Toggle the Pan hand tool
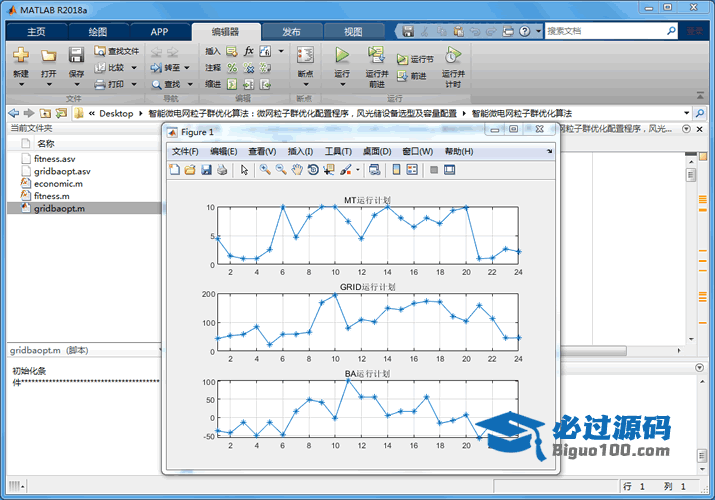The image size is (715, 500). click(x=297, y=170)
